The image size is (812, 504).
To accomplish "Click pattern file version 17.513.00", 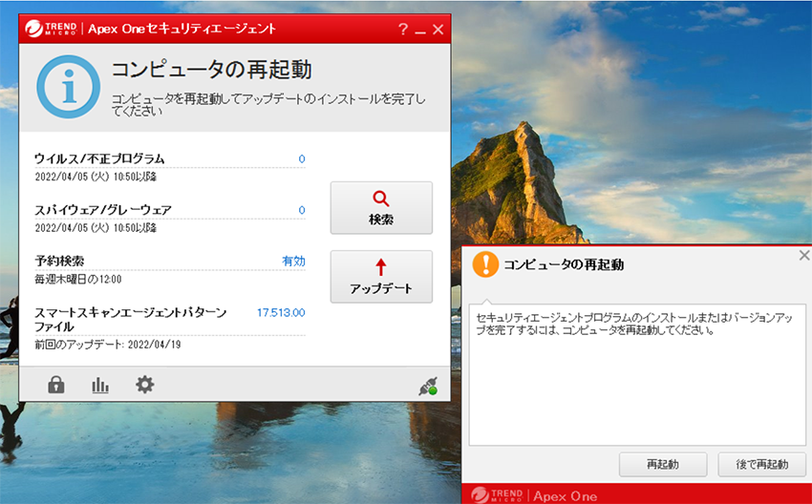I will [x=281, y=312].
